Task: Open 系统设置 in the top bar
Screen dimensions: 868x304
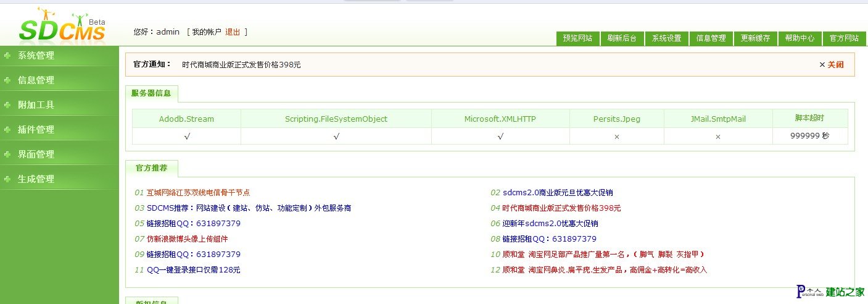Action: pyautogui.click(x=666, y=38)
